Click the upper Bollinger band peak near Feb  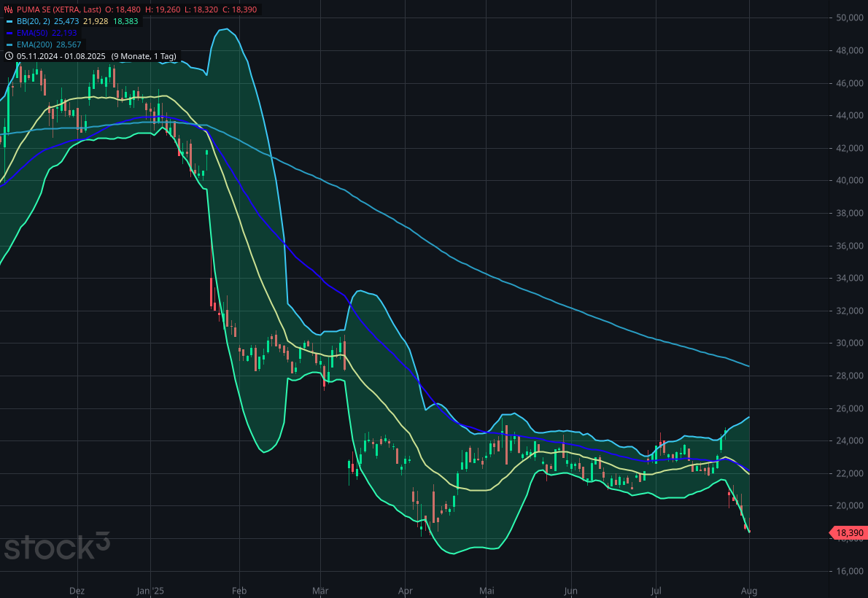[x=227, y=29]
